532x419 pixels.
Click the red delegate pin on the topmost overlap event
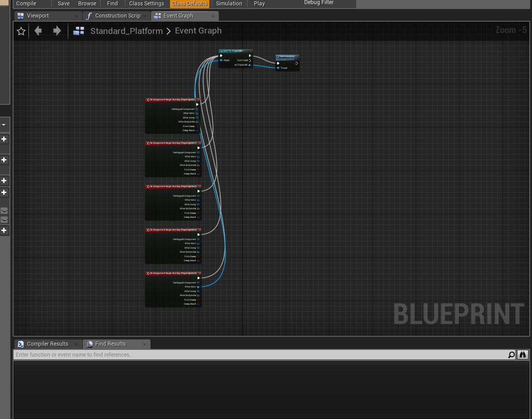click(x=198, y=99)
